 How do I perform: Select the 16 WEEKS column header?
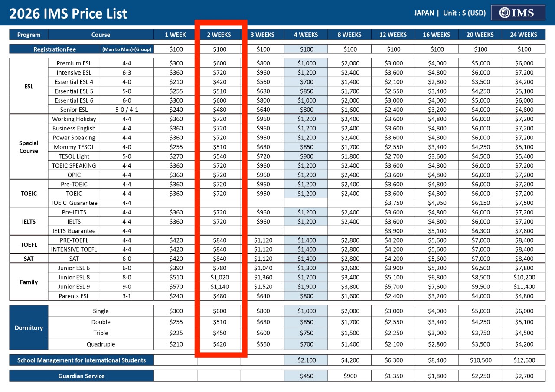pos(437,35)
